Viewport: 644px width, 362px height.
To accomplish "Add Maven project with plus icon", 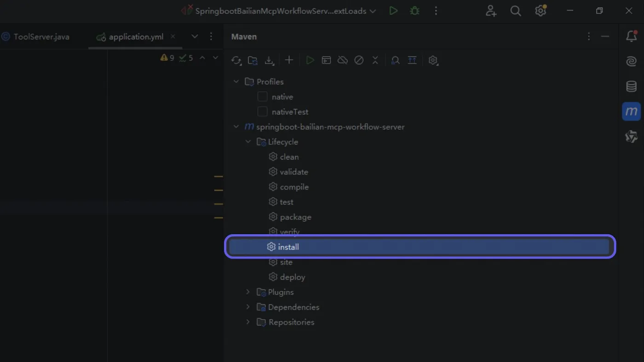I will [289, 60].
